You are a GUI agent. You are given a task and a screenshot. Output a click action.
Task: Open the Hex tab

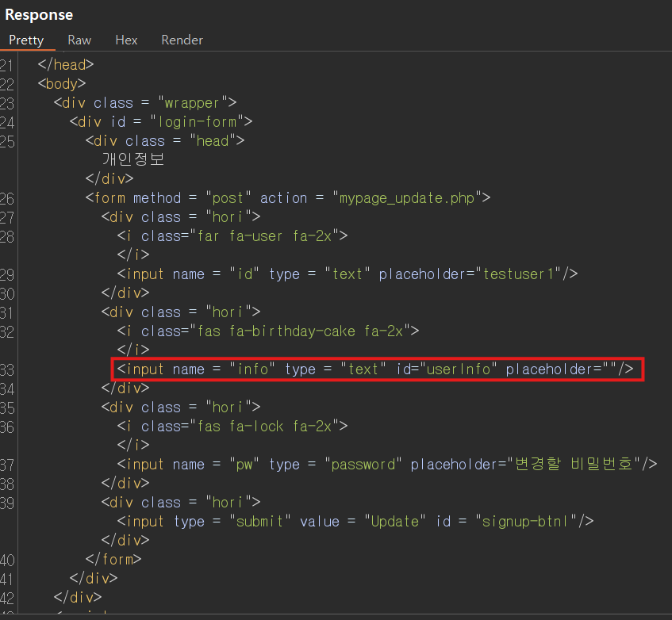126,40
